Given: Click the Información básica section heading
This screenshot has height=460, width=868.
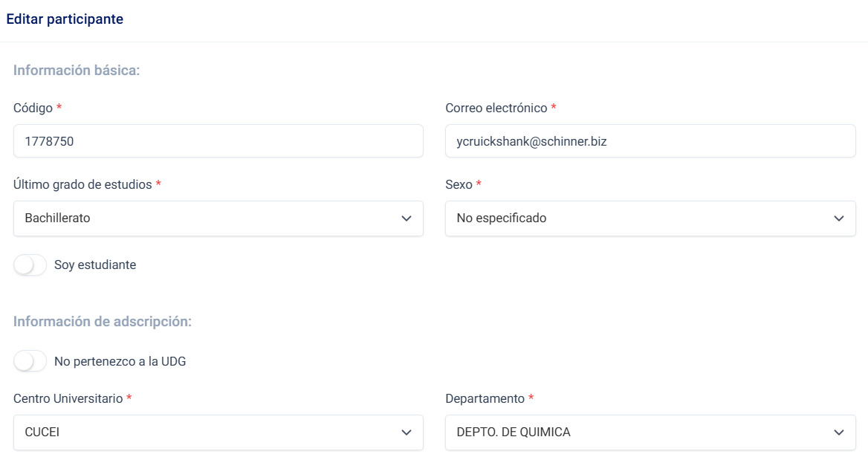Looking at the screenshot, I should (x=77, y=71).
